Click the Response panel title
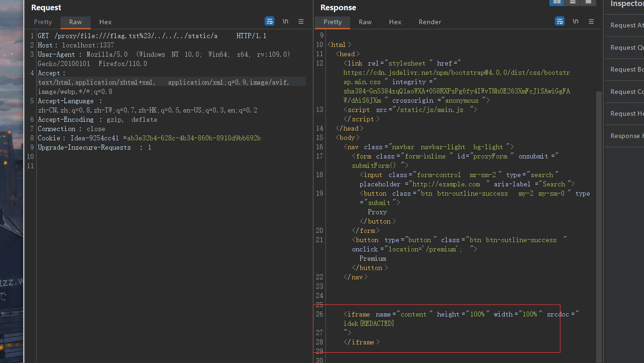Image resolution: width=644 pixels, height=363 pixels. [x=338, y=7]
